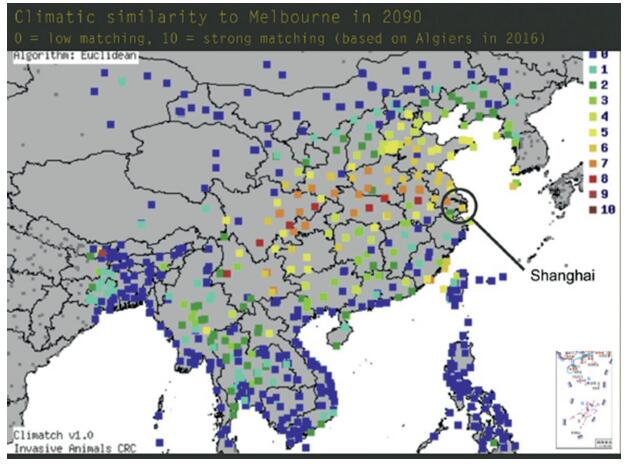Click the brown legend swatch for 10
The height and width of the screenshot is (465, 629).
tap(591, 209)
